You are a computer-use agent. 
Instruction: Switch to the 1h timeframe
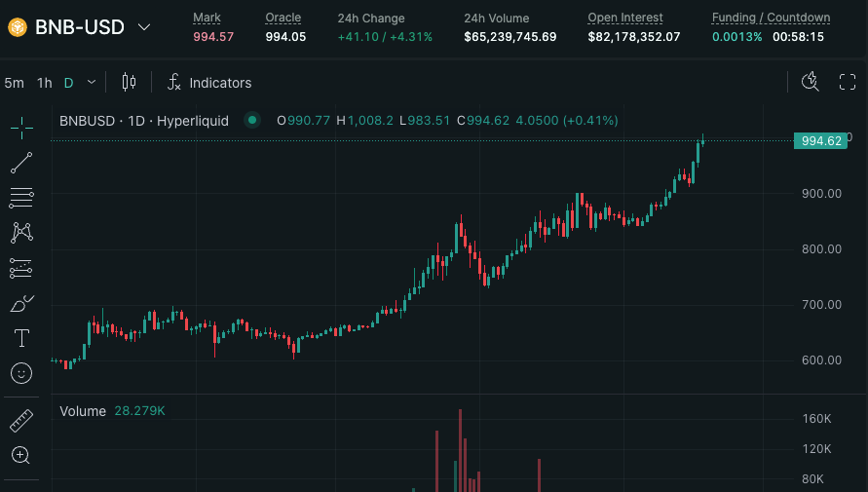pyautogui.click(x=44, y=83)
